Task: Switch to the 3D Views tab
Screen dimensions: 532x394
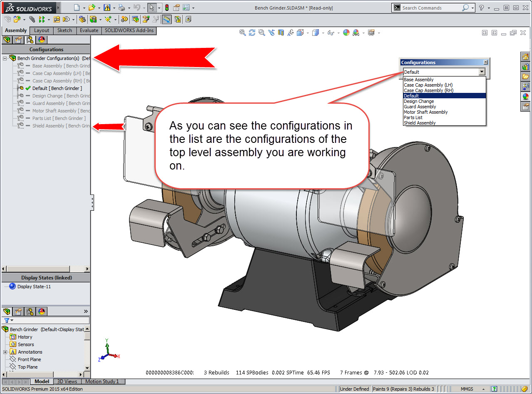Action: [x=67, y=381]
